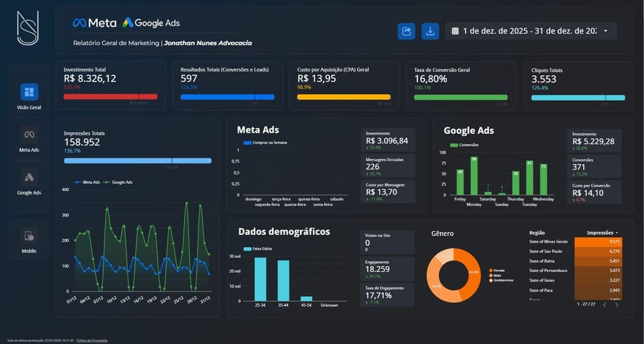Screen dimensions: 644x344
Task: Click the Região column header
Action: (537, 233)
